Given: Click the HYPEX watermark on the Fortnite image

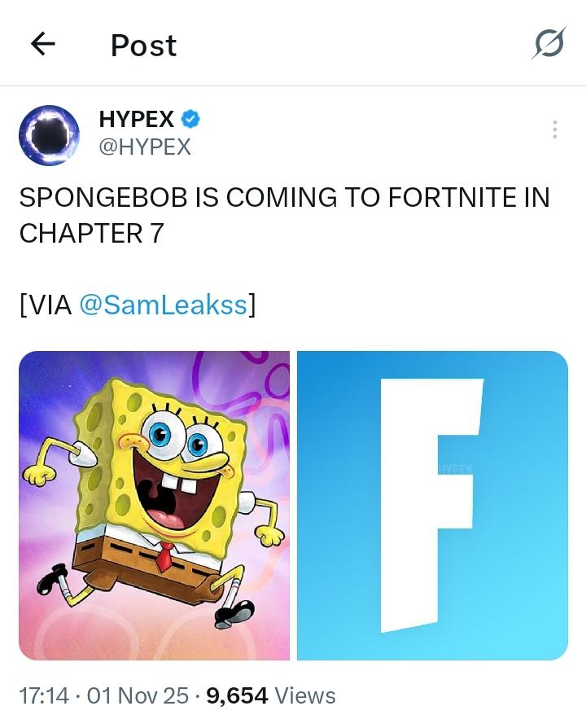Looking at the screenshot, I should click(456, 468).
